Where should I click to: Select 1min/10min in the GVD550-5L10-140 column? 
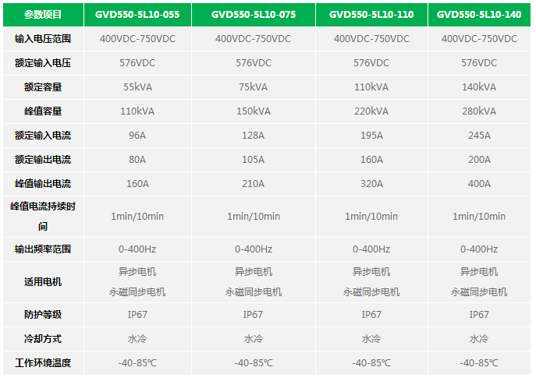tap(479, 217)
